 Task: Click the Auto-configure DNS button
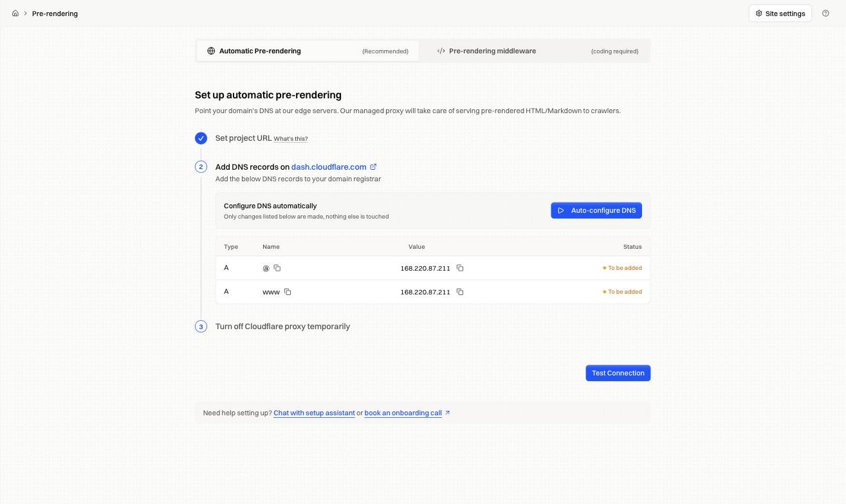tap(596, 210)
